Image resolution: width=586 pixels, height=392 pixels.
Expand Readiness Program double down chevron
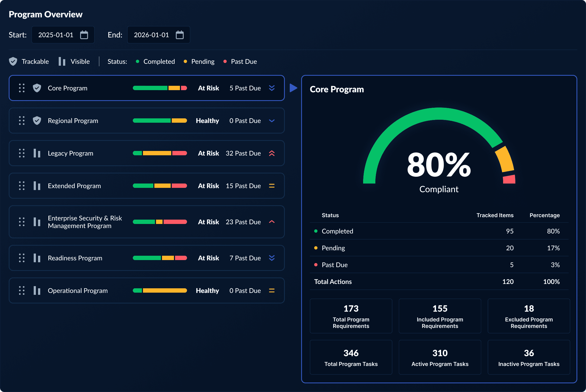tap(272, 258)
